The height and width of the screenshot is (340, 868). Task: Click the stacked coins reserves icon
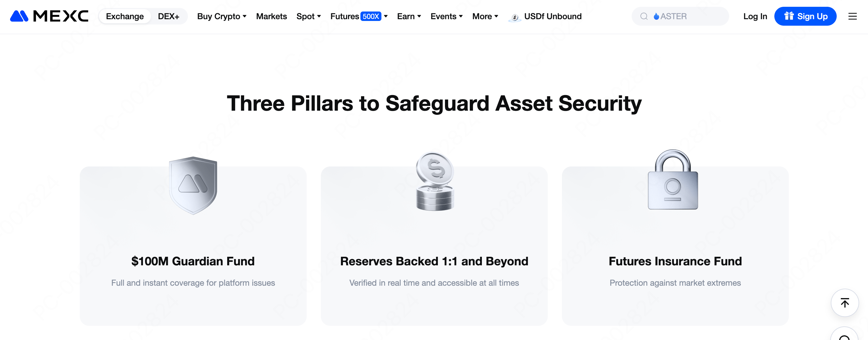435,182
